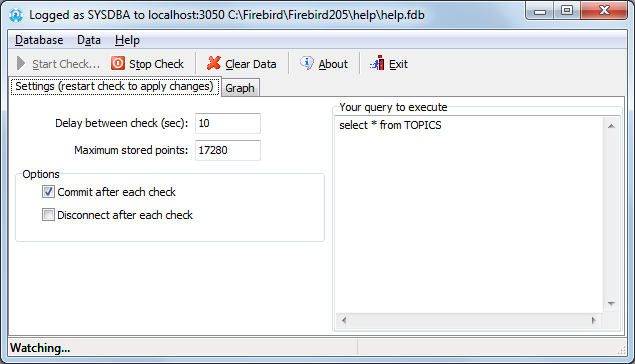Click the Clear Data red X icon
Viewport: 635px width, 364px height.
(213, 63)
